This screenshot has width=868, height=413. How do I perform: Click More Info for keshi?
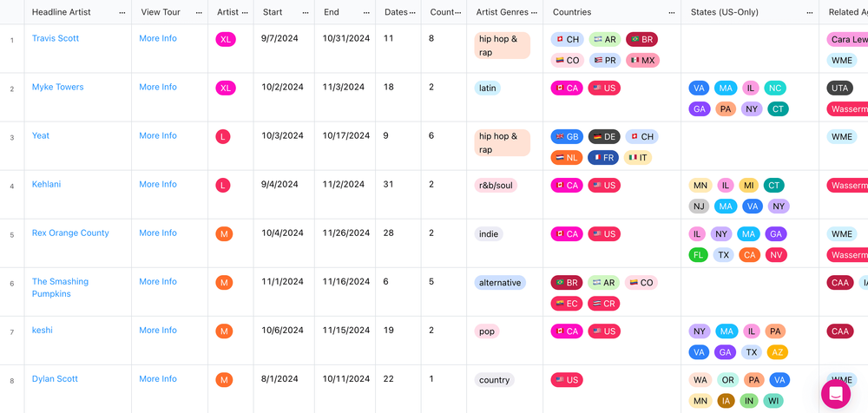pos(158,331)
